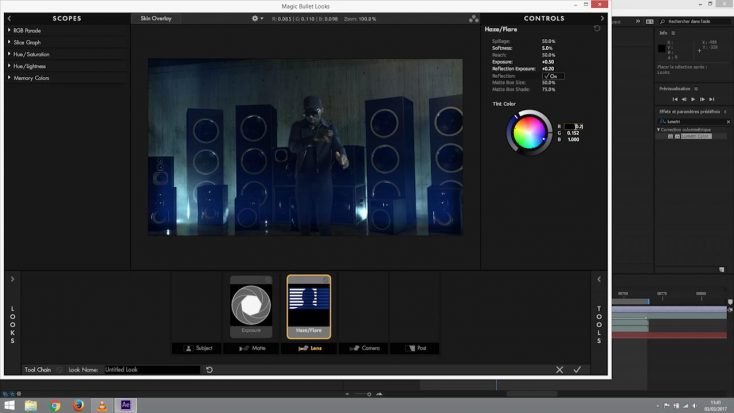Screen dimensions: 734x413
Task: Toggle the Tool Chain checkbox
Action: [59, 370]
